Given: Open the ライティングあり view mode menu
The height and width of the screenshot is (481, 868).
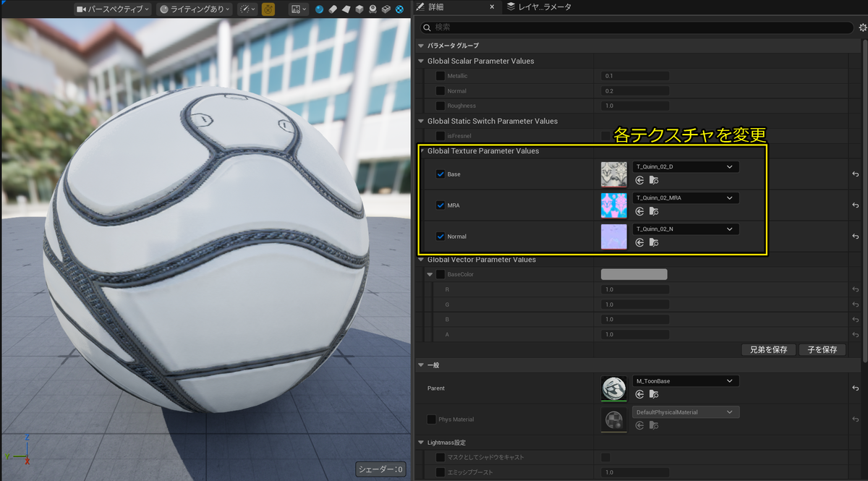Looking at the screenshot, I should (x=194, y=9).
